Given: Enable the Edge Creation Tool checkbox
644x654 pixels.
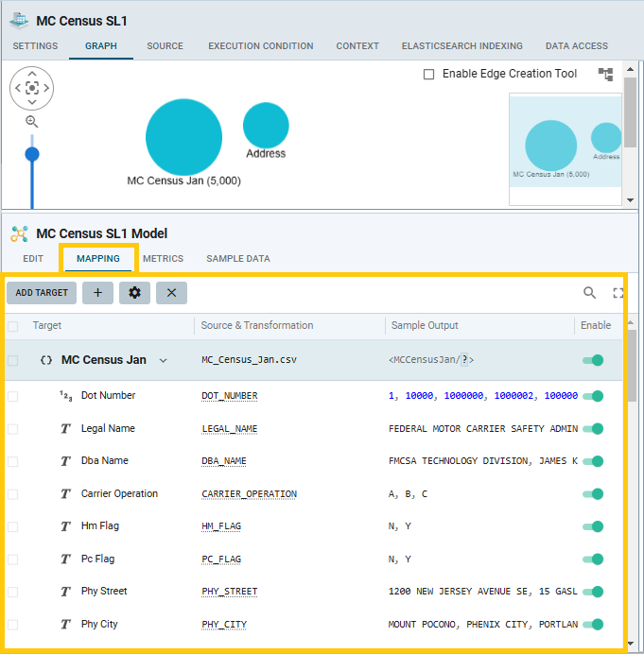Looking at the screenshot, I should (x=429, y=75).
